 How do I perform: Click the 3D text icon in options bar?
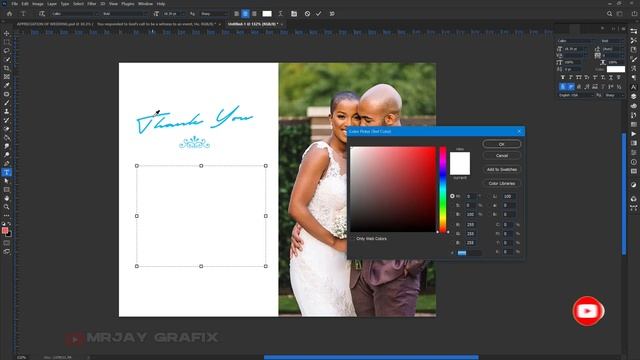pos(332,13)
